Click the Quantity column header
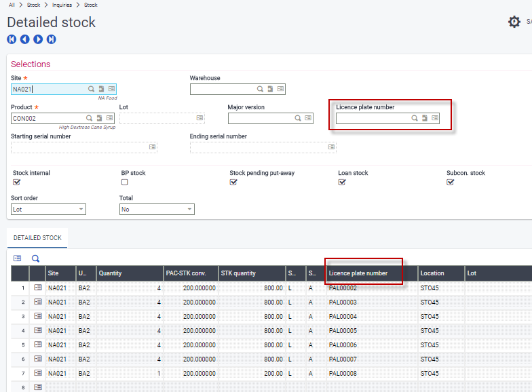 pyautogui.click(x=130, y=273)
